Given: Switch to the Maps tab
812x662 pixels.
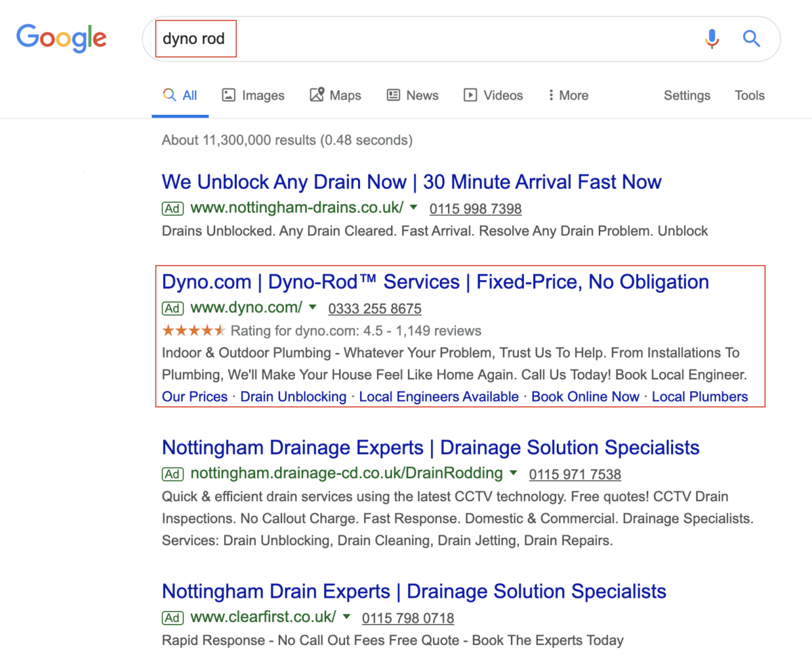Looking at the screenshot, I should point(336,95).
